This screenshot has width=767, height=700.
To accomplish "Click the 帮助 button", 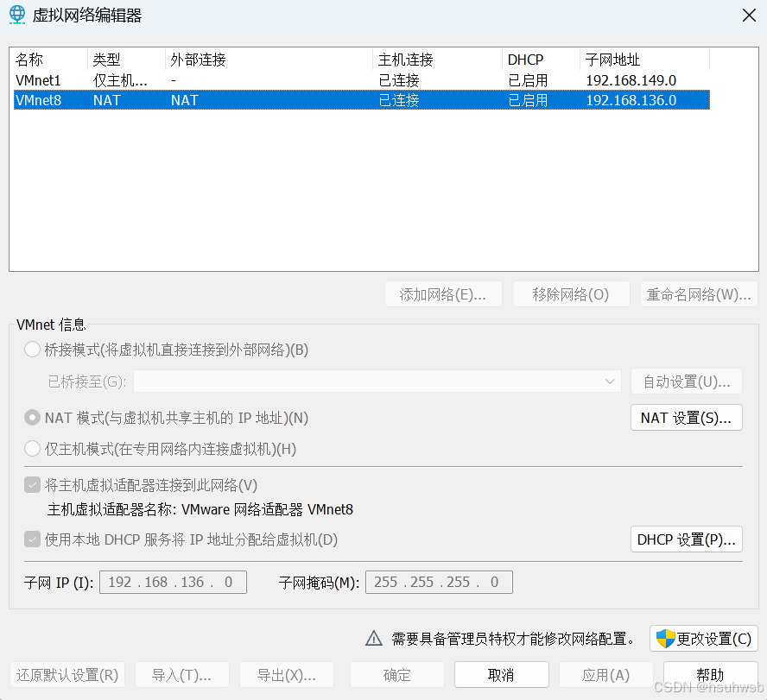I will coord(710,675).
